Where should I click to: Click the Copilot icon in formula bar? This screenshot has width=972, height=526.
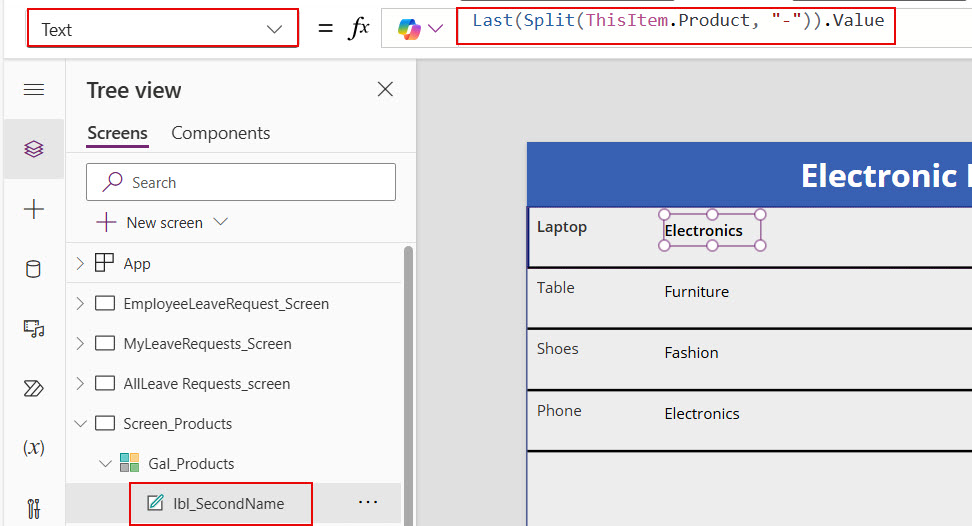pos(409,28)
